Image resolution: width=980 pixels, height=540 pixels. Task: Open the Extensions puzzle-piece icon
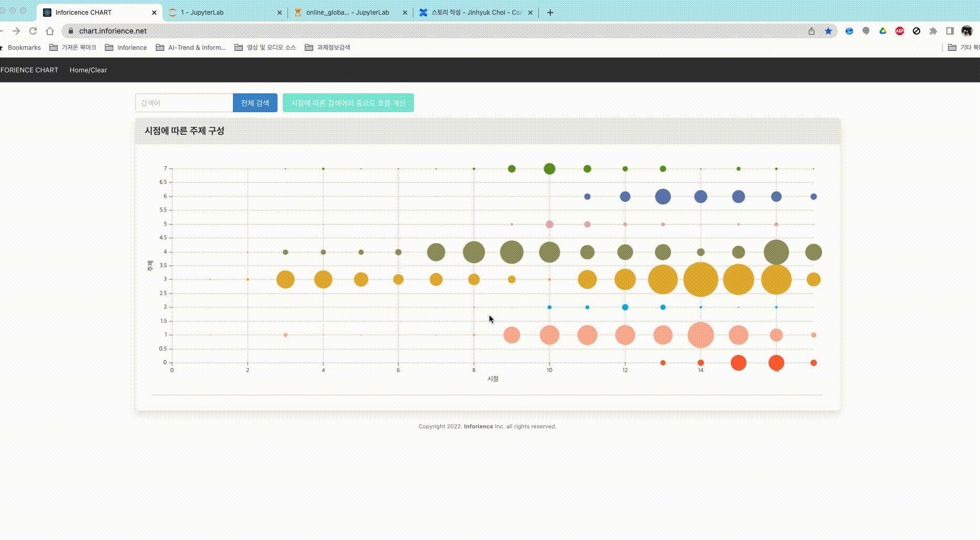pos(933,31)
